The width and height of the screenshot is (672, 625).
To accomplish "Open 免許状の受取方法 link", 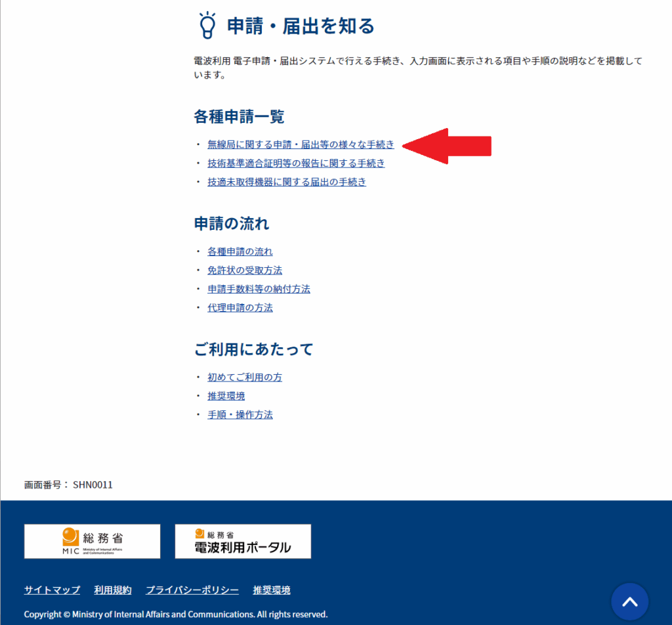I will point(245,270).
